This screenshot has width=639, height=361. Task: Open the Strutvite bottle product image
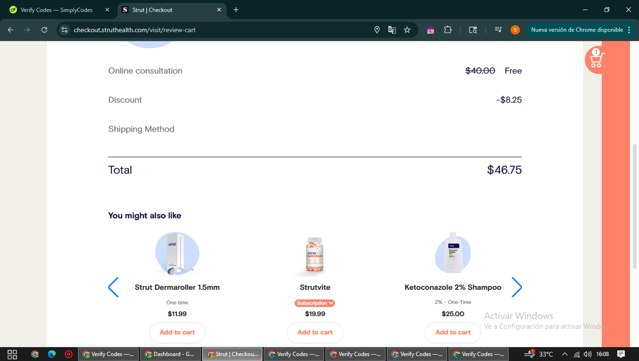(x=315, y=255)
